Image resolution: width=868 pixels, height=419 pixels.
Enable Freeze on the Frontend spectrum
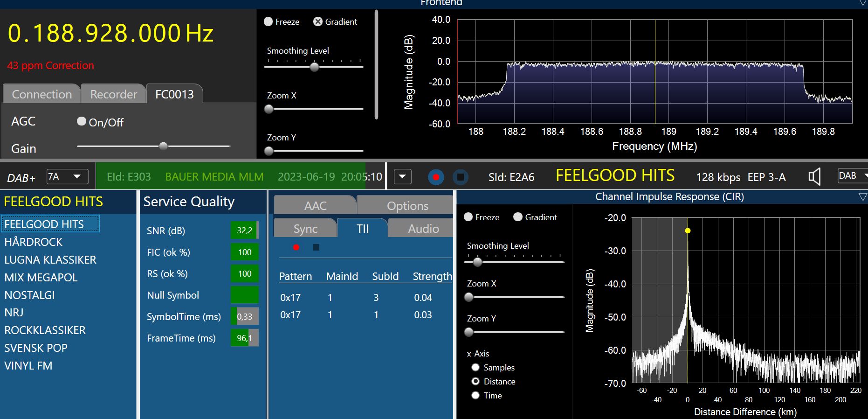269,21
